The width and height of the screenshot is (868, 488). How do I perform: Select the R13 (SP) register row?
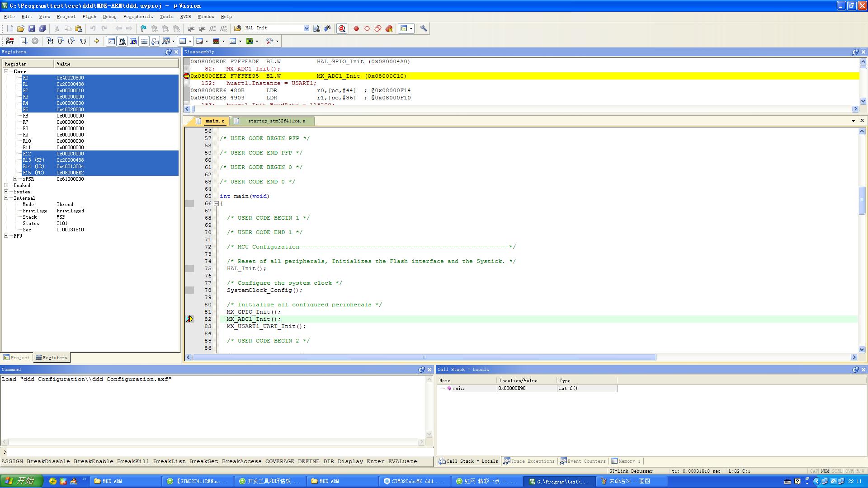click(100, 160)
